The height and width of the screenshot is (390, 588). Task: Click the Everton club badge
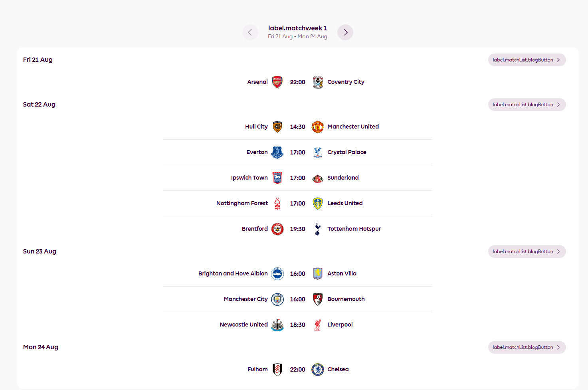point(277,152)
